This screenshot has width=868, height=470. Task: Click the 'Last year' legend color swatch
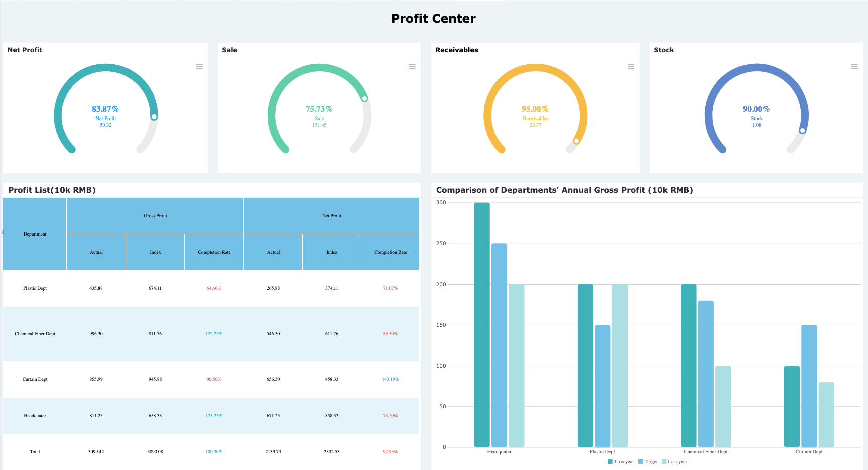pyautogui.click(x=664, y=462)
